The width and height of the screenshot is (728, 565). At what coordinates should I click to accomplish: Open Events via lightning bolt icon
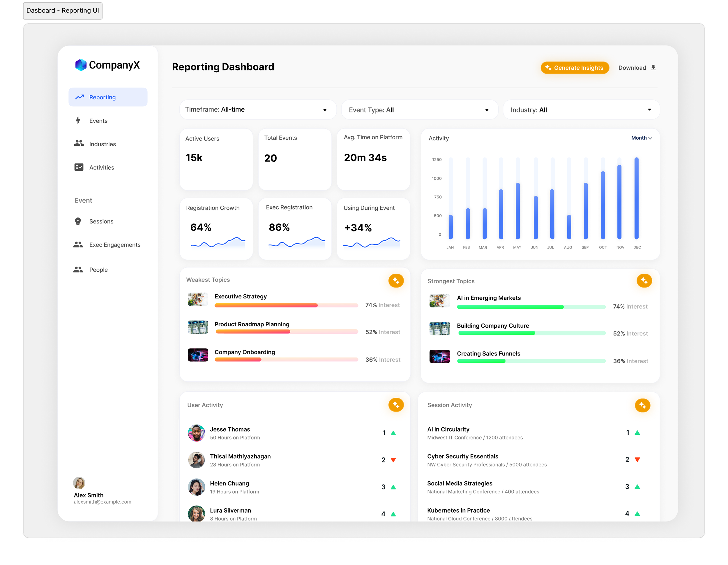78,120
